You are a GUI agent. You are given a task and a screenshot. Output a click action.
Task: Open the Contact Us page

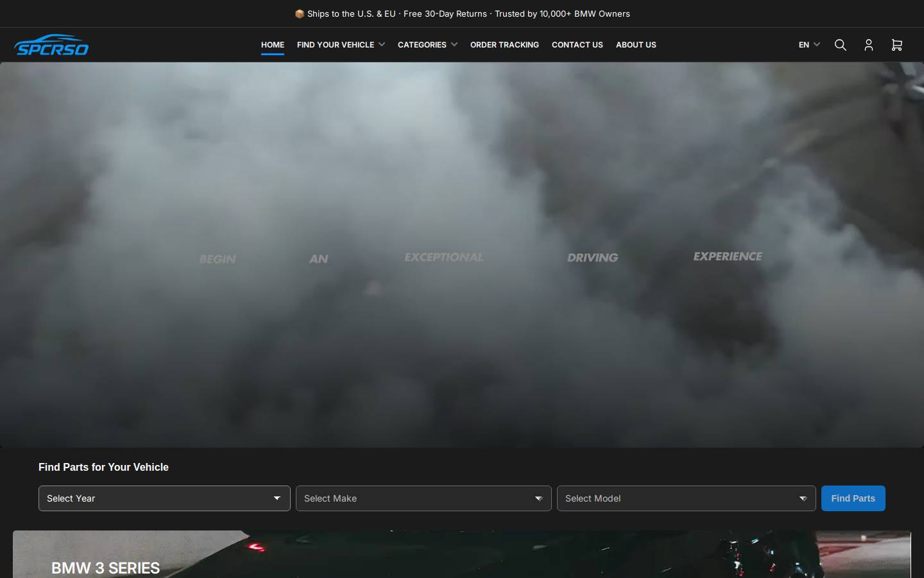[577, 45]
